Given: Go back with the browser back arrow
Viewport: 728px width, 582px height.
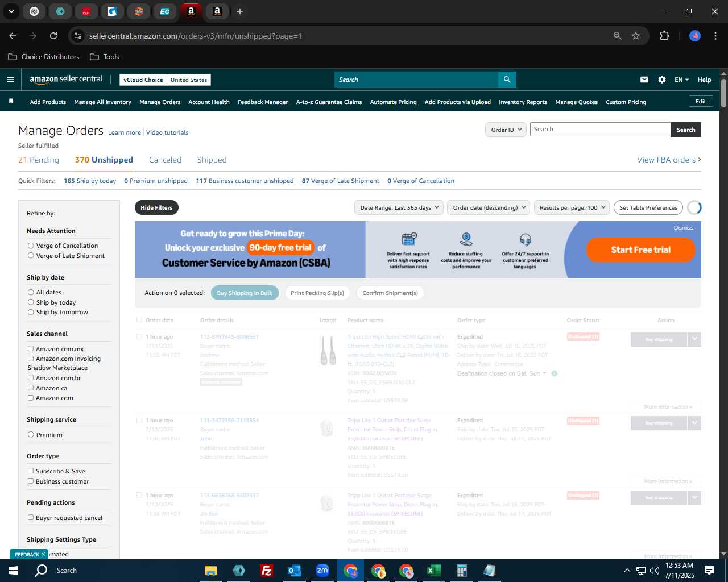Looking at the screenshot, I should click(x=13, y=36).
